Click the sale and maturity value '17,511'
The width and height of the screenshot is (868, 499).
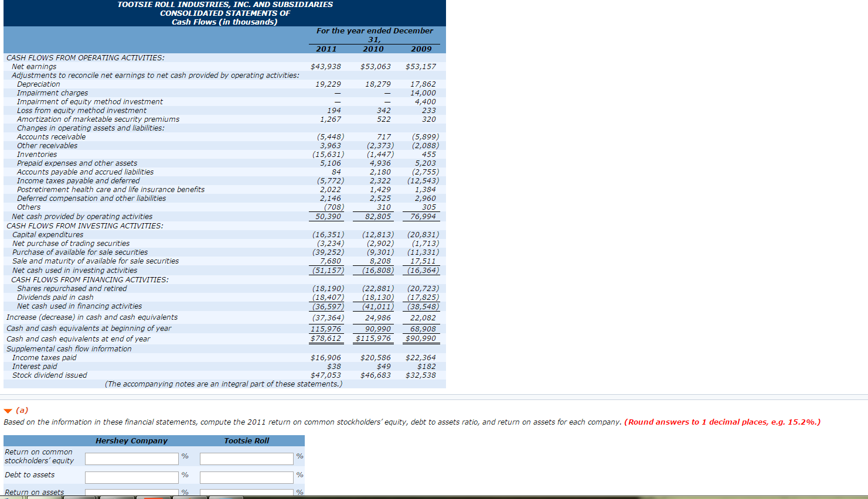point(423,261)
